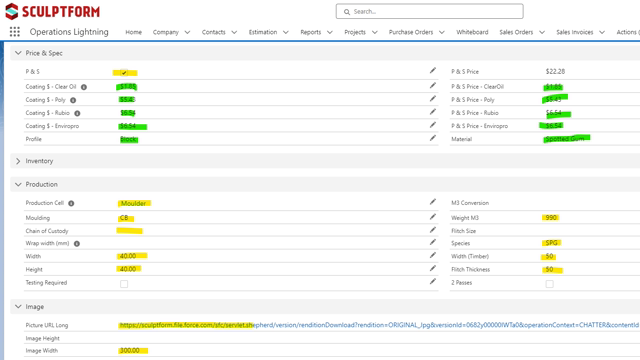This screenshot has height=360, width=640.
Task: Edit Coating $ - Clear Oil pencil
Action: coord(433,86)
